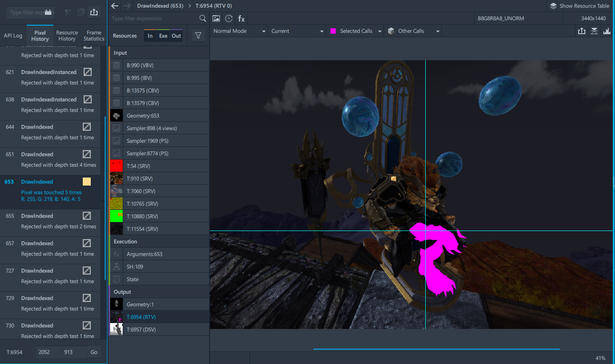Toggle the Out resources filter

[176, 36]
